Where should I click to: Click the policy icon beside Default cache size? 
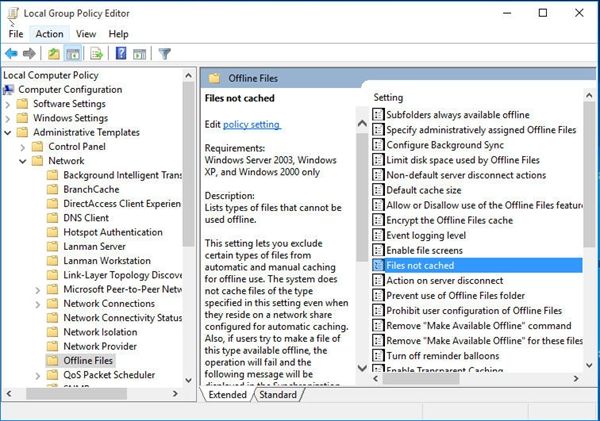378,190
